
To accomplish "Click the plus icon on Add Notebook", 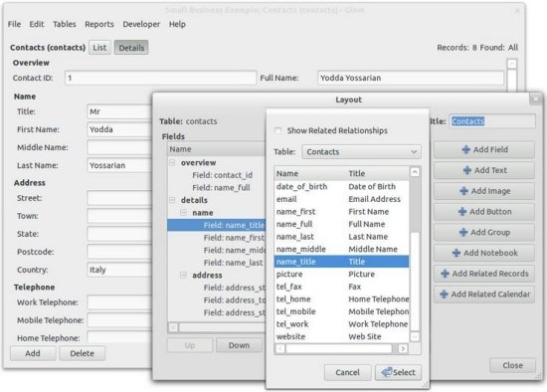I will [456, 253].
